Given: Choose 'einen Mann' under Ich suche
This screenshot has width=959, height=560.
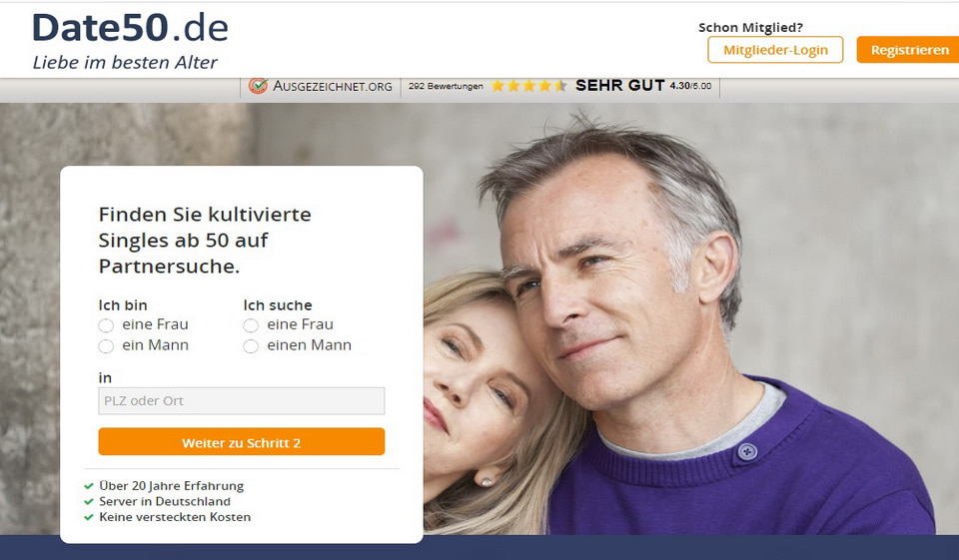Looking at the screenshot, I should click(x=251, y=346).
